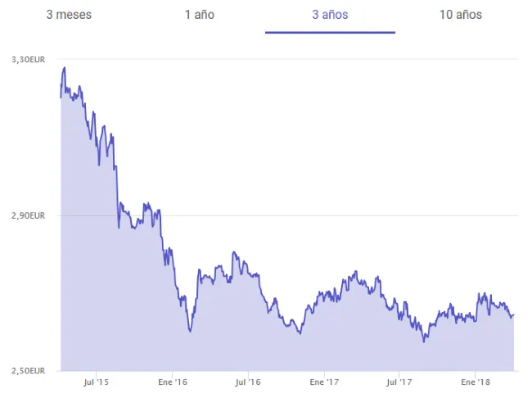532x407 pixels.
Task: Click the 2,90EUR axis label
Action: click(x=28, y=215)
